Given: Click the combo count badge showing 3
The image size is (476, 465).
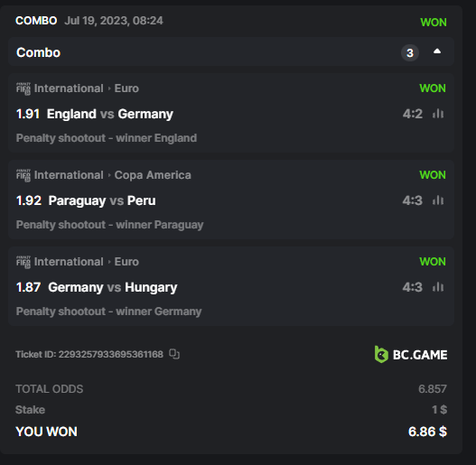Looking at the screenshot, I should tap(410, 52).
